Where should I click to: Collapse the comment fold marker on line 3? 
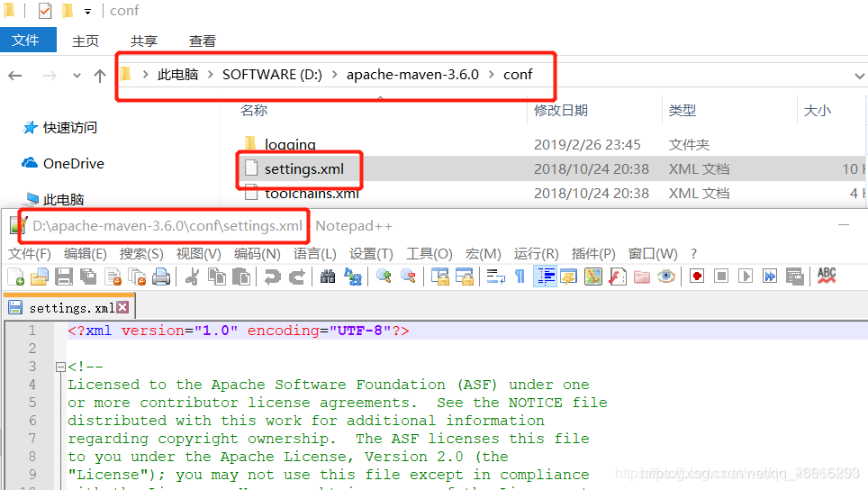point(60,367)
